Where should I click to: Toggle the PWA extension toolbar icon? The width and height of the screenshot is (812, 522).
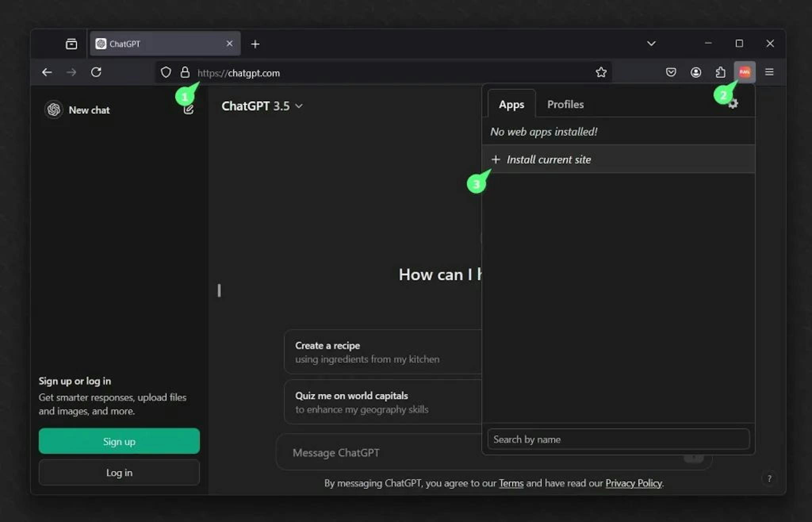coord(745,72)
